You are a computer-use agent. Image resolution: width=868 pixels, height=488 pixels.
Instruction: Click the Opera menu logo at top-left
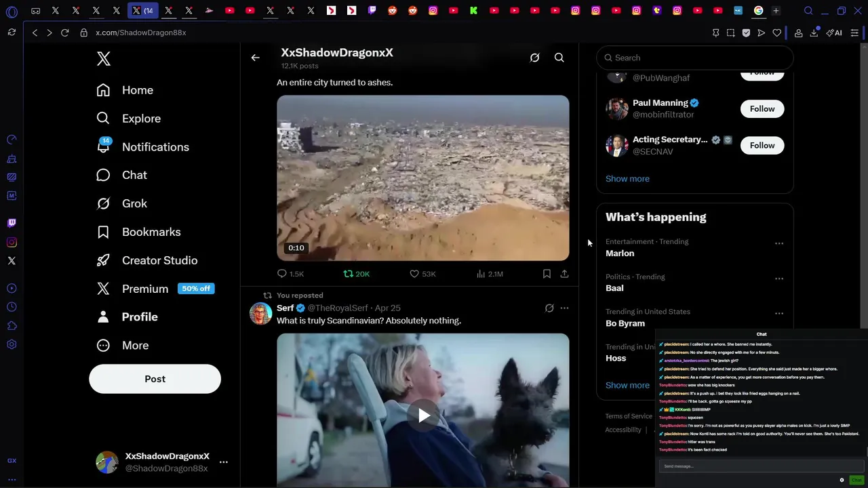(x=12, y=12)
